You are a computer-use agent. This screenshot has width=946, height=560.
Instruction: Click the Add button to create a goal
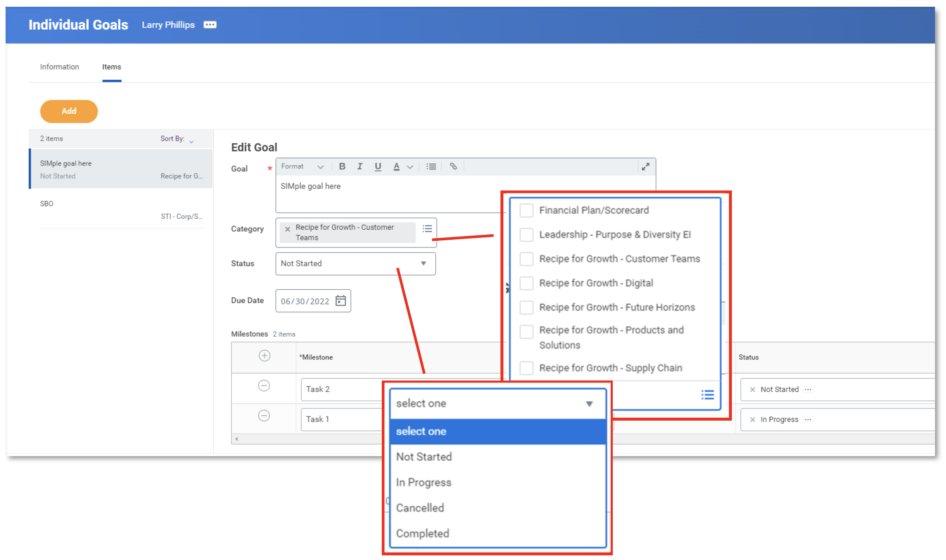pyautogui.click(x=68, y=111)
